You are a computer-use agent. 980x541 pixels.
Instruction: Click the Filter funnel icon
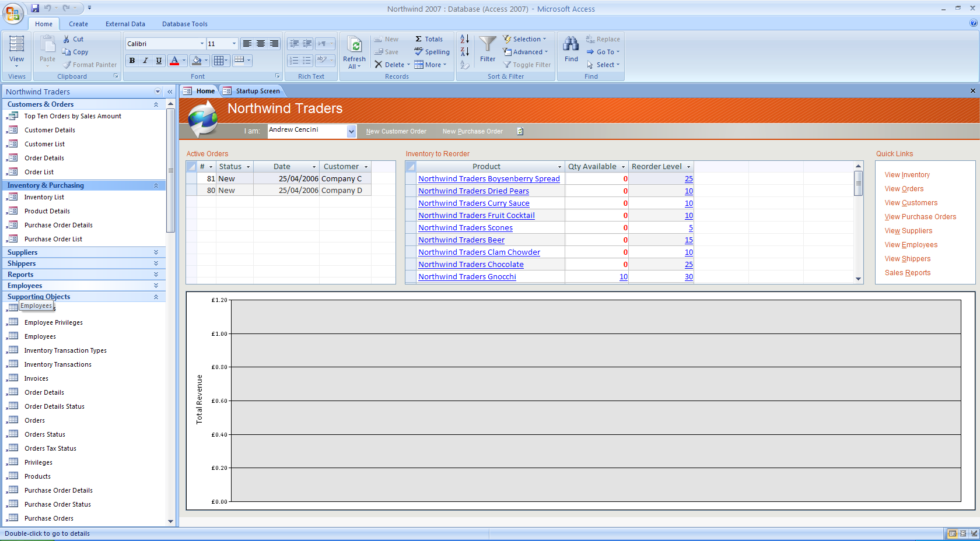coord(488,44)
